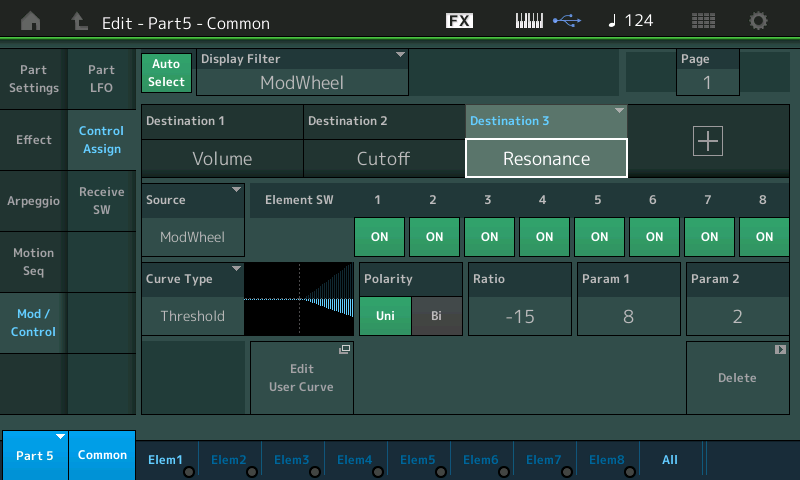The width and height of the screenshot is (800, 480).
Task: Click Edit User Curve button
Action: click(301, 378)
